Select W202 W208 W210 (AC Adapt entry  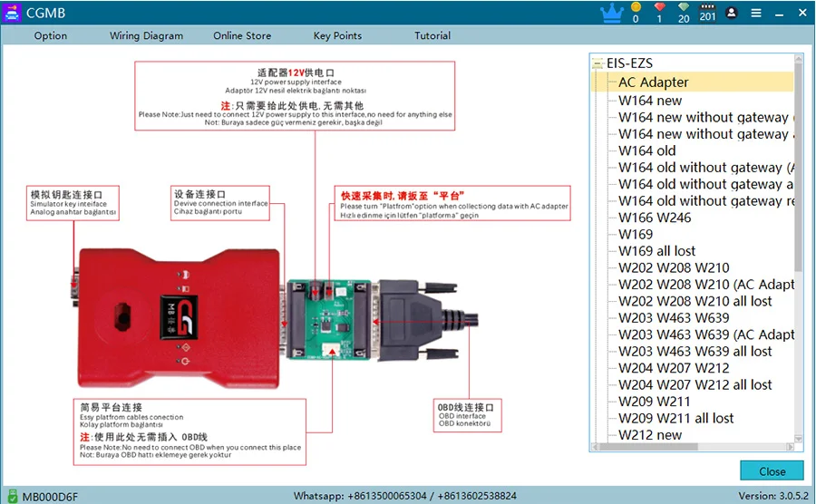(706, 285)
